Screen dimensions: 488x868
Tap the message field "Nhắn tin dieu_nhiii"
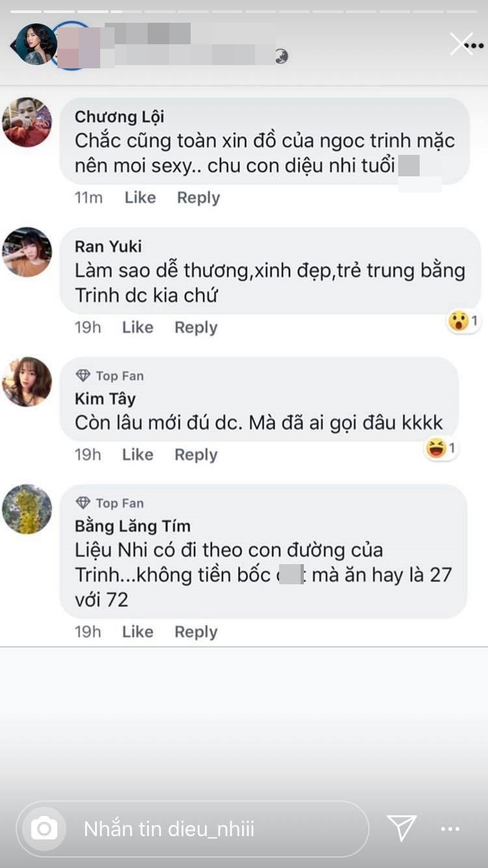pos(195,828)
